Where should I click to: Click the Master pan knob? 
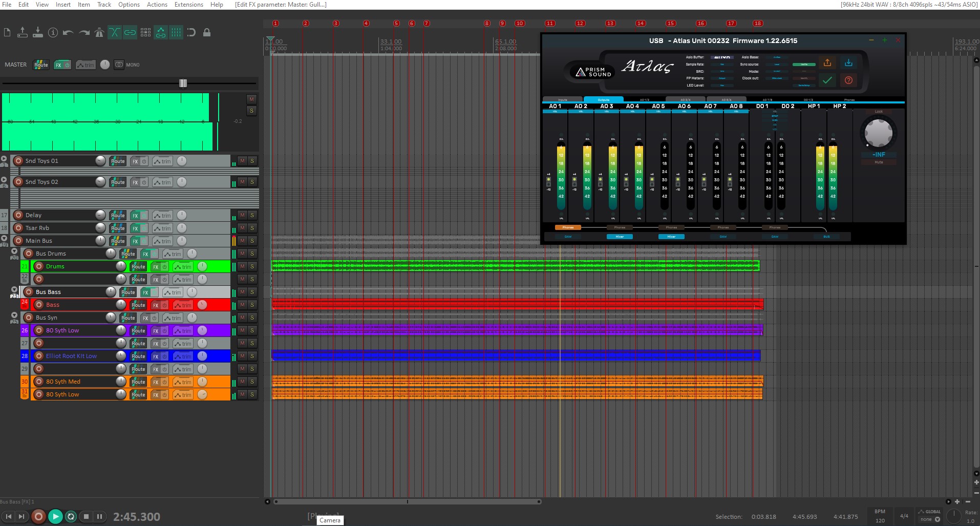point(105,65)
